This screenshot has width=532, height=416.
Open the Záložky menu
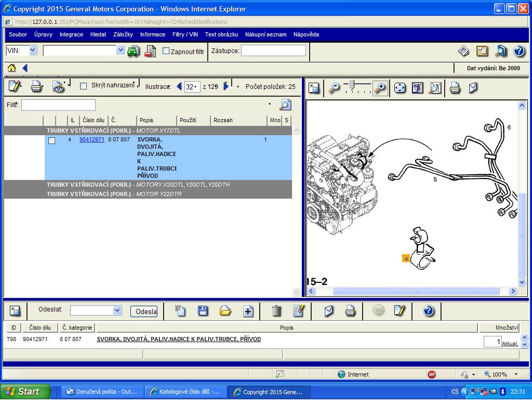(123, 34)
